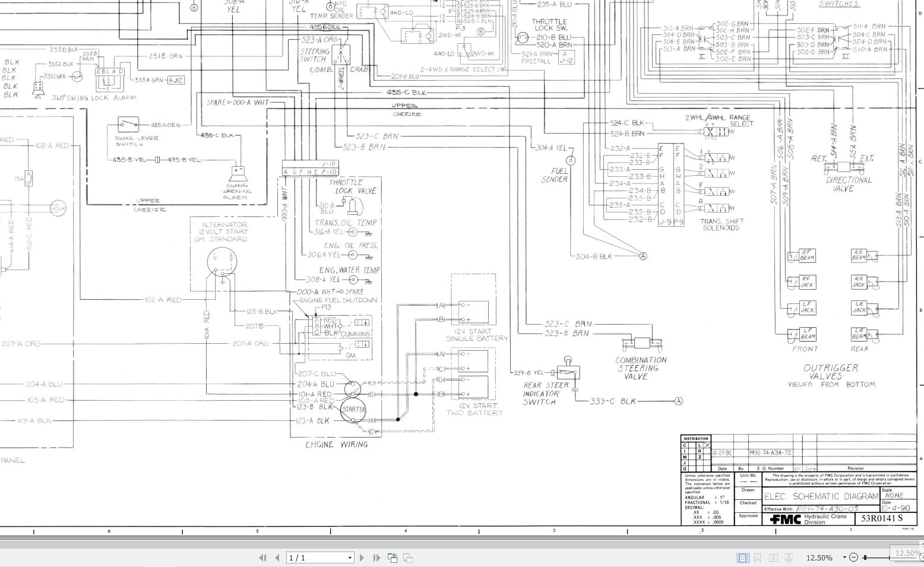Screen dimensions: 924x567
Task: Click the 12.50% zoom value field
Action: [819, 558]
